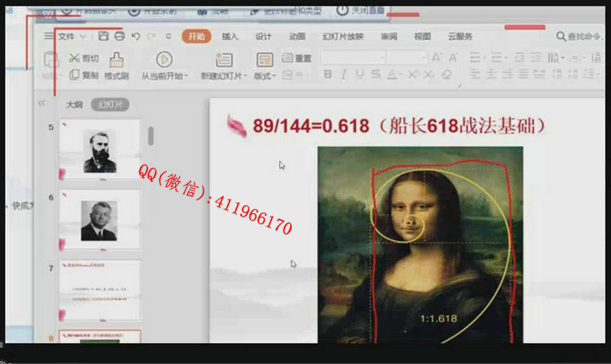Screen dimensions: 611x364
Task: Toggle bold formatting
Action: [x=328, y=74]
